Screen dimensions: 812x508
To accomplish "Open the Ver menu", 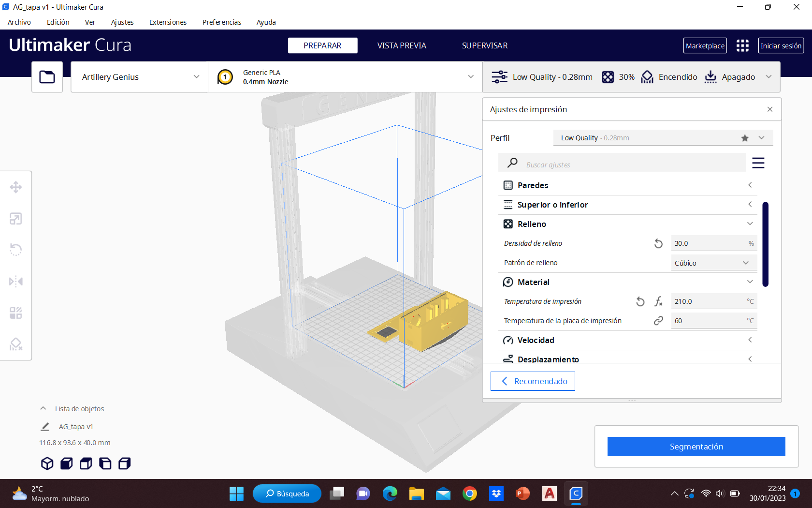I will point(90,22).
